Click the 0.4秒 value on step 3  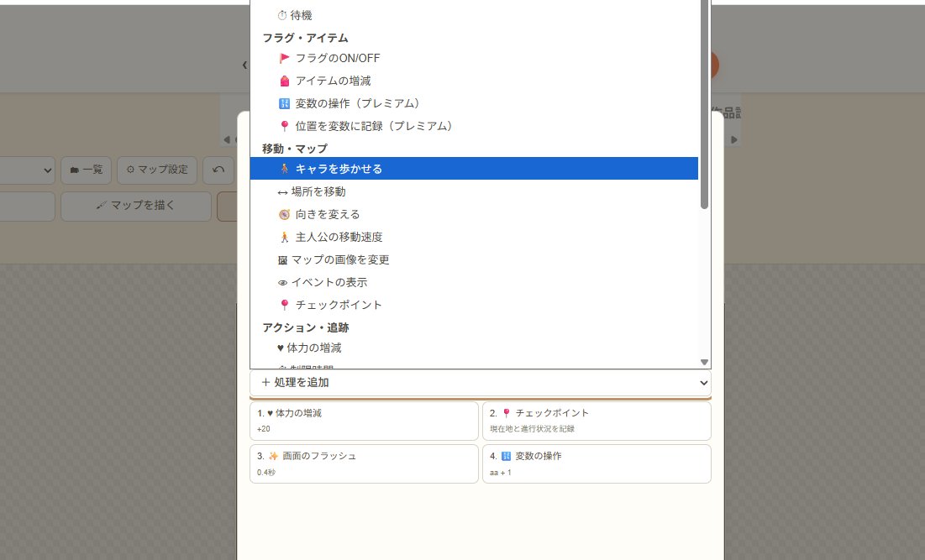tap(266, 472)
